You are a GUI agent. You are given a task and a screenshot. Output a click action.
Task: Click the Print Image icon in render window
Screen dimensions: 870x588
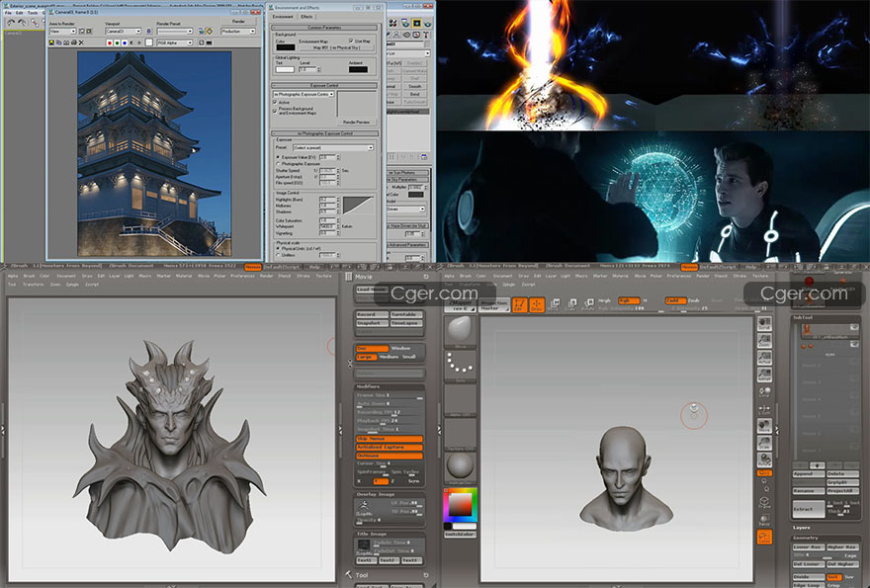(73, 42)
